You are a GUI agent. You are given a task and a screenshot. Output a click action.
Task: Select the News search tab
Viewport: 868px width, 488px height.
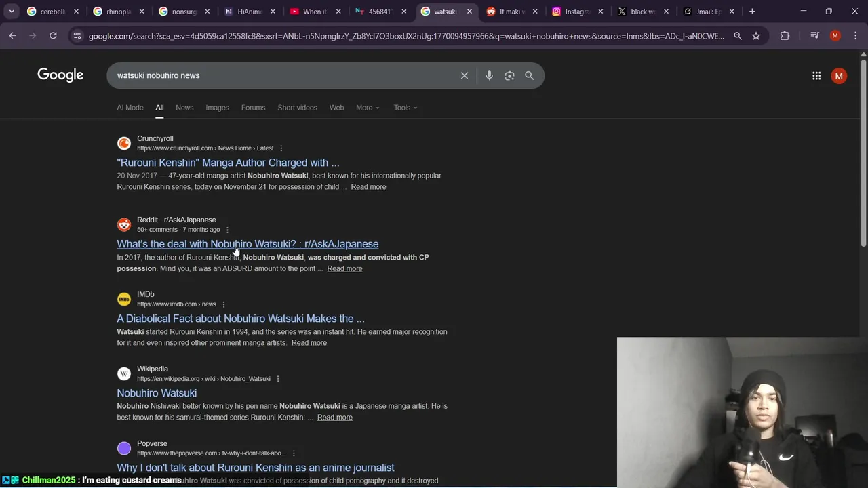(184, 108)
